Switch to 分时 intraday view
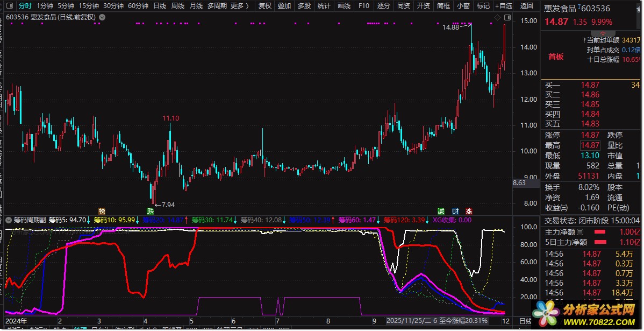The width and height of the screenshot is (644, 331). tap(25, 6)
